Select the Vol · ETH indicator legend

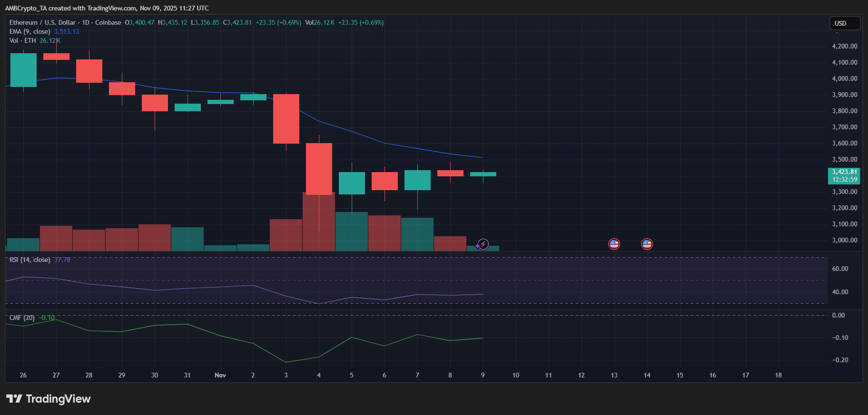click(22, 40)
